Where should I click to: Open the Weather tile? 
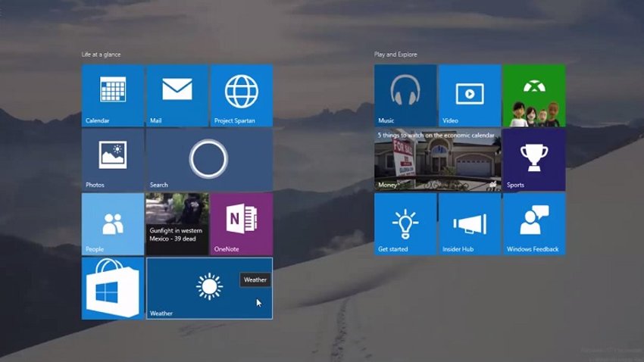pos(209,288)
